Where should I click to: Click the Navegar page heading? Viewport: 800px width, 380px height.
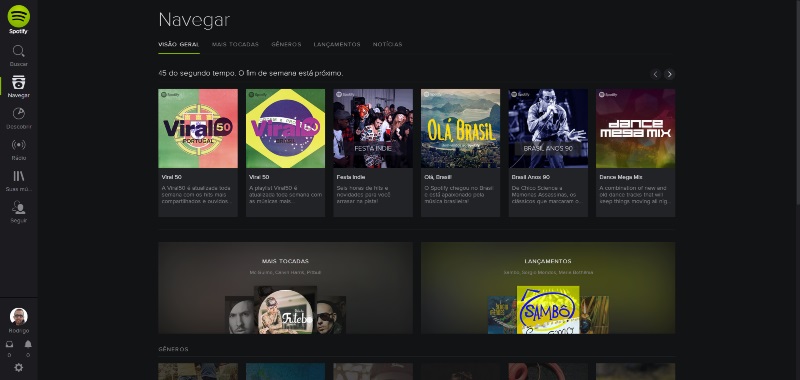pyautogui.click(x=194, y=20)
